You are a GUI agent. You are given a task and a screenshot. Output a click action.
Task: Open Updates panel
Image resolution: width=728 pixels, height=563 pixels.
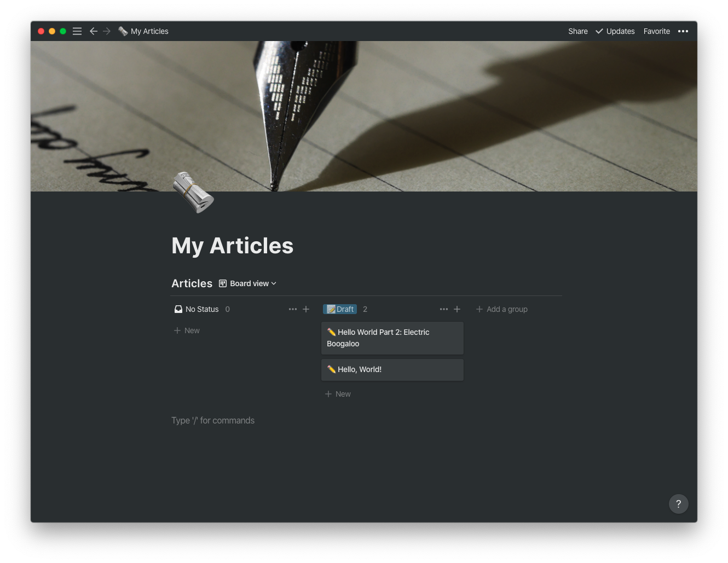tap(615, 31)
